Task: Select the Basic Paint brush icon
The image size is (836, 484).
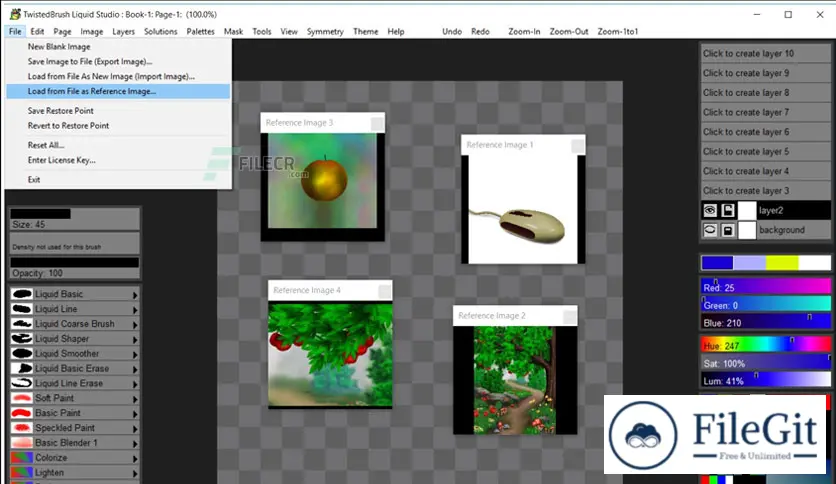Action: pos(22,413)
